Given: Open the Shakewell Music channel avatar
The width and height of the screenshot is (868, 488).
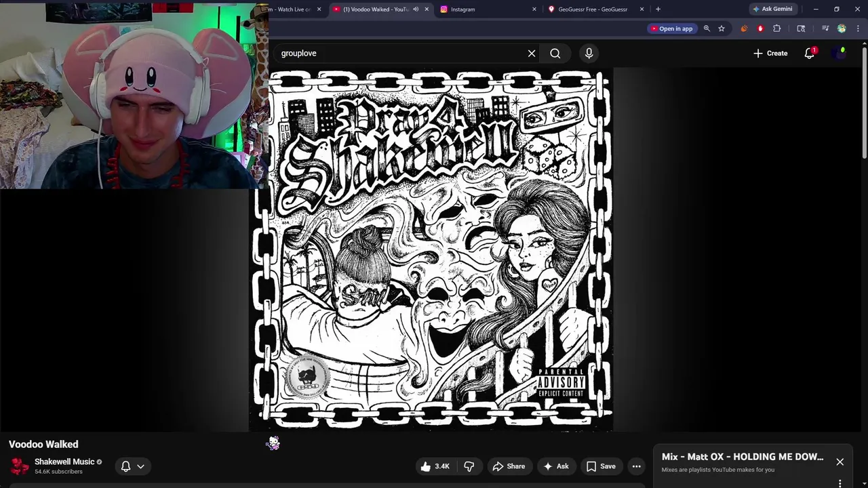Looking at the screenshot, I should 19,466.
